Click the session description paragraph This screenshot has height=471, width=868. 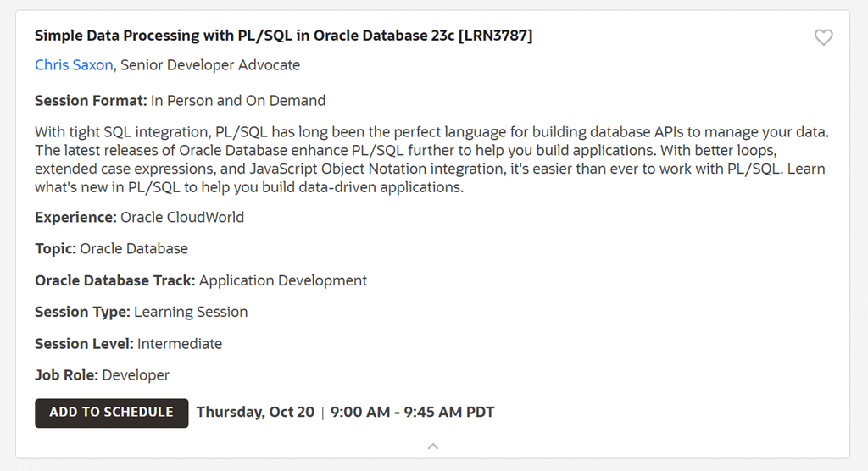430,160
